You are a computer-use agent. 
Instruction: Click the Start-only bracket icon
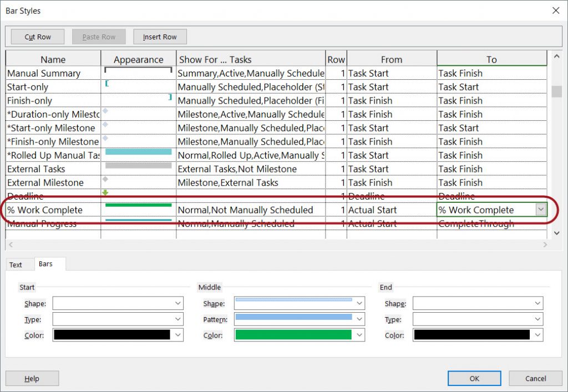coord(106,84)
